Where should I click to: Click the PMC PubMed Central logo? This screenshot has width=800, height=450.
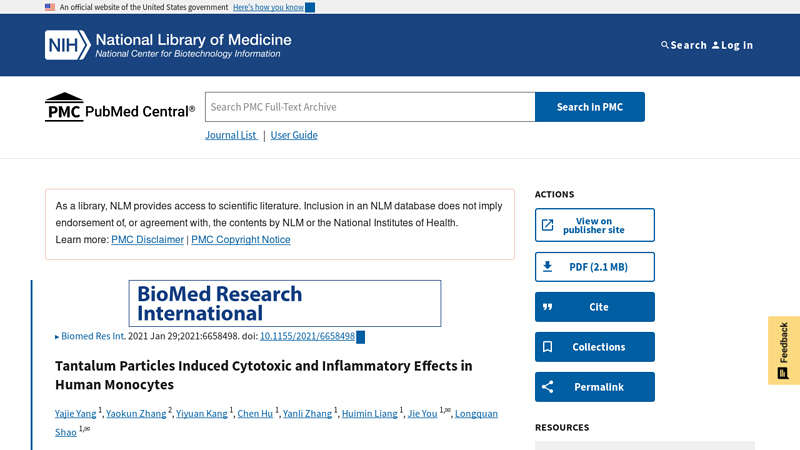[x=120, y=107]
